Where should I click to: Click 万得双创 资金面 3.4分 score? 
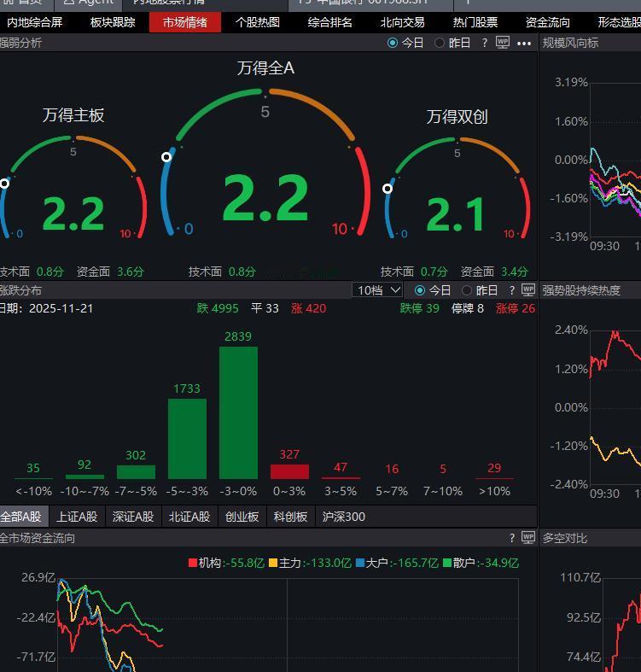[494, 272]
